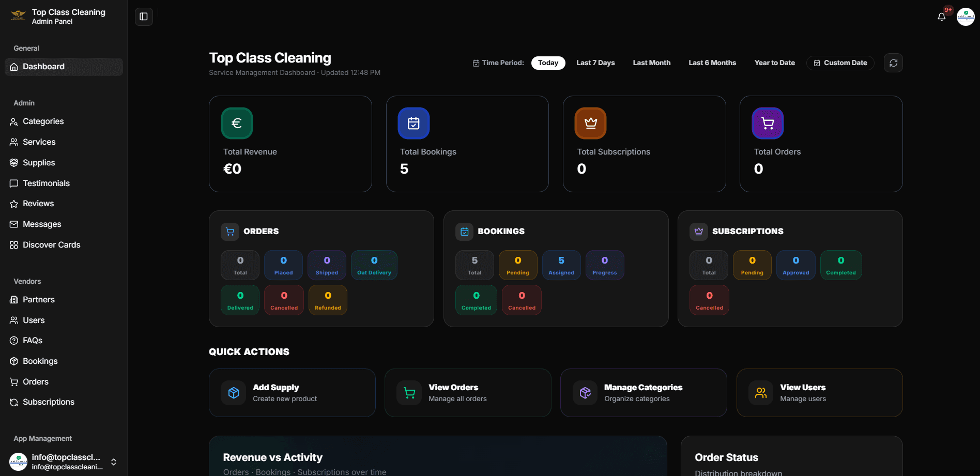The height and width of the screenshot is (476, 980).
Task: Open notifications via the bell icon
Action: pyautogui.click(x=941, y=16)
